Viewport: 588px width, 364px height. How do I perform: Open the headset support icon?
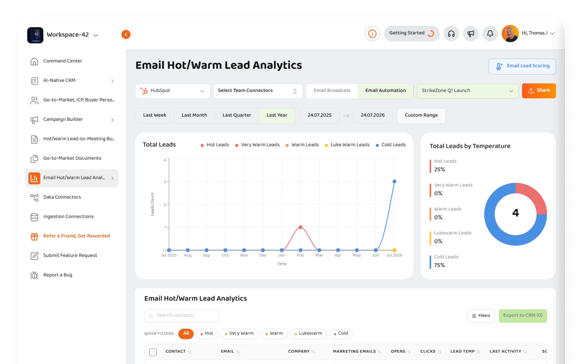(x=451, y=33)
